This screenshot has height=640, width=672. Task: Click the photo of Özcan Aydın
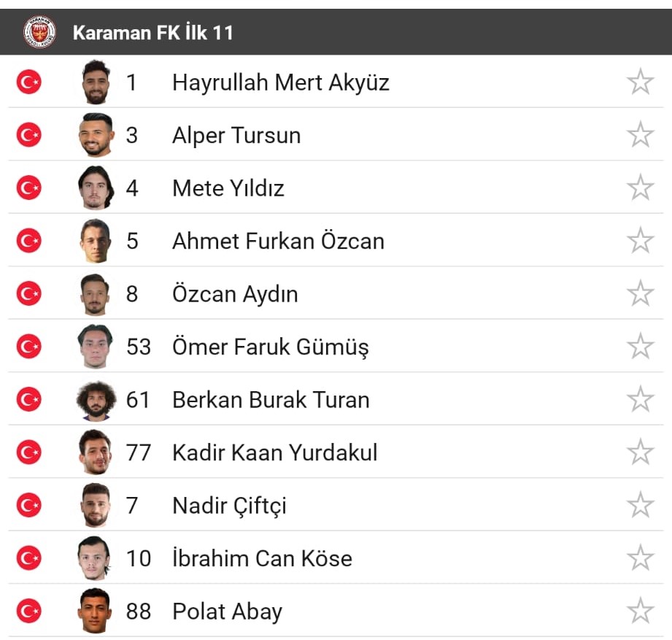(94, 293)
